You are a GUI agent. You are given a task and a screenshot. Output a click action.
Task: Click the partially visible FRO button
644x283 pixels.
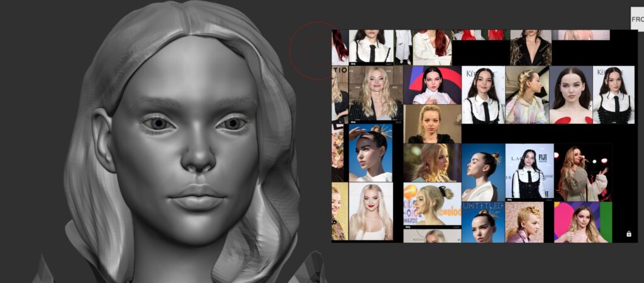[638, 19]
